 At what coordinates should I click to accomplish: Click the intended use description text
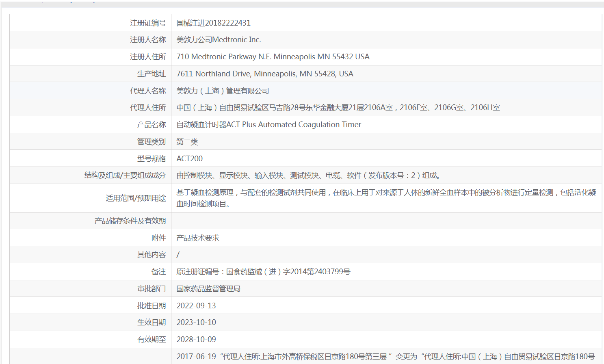[x=386, y=198]
